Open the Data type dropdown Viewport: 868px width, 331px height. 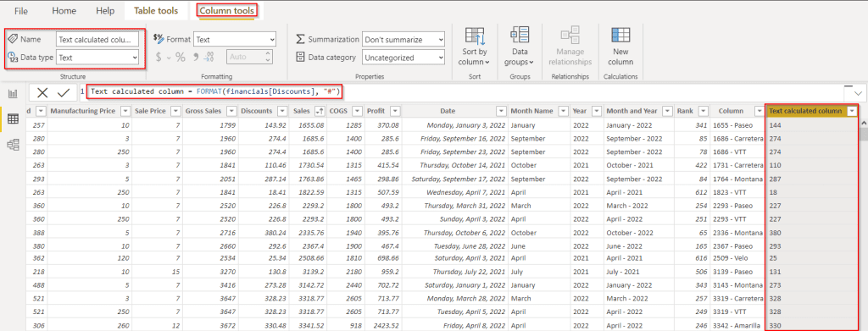pyautogui.click(x=97, y=57)
